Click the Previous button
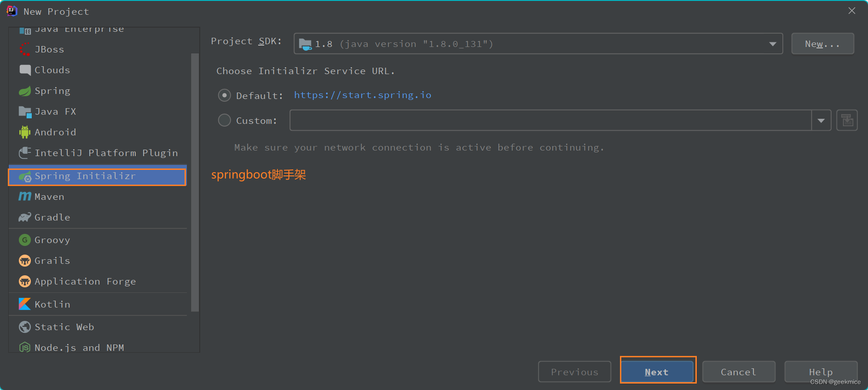 (x=575, y=372)
